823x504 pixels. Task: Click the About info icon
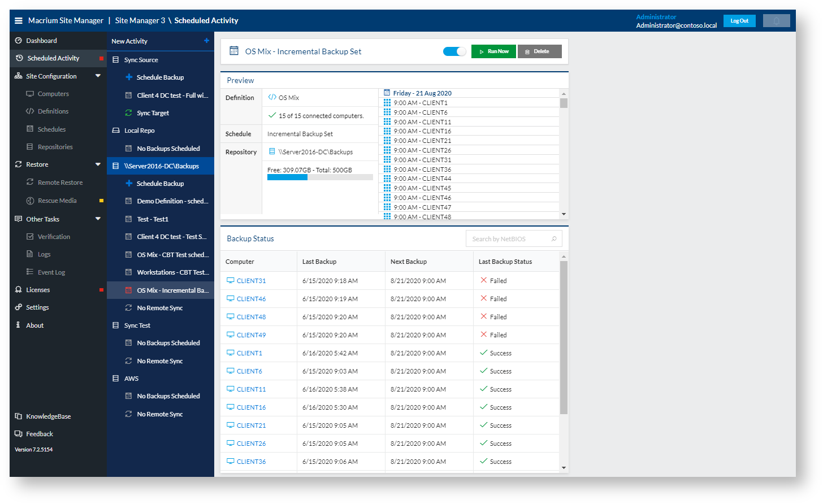(x=18, y=325)
